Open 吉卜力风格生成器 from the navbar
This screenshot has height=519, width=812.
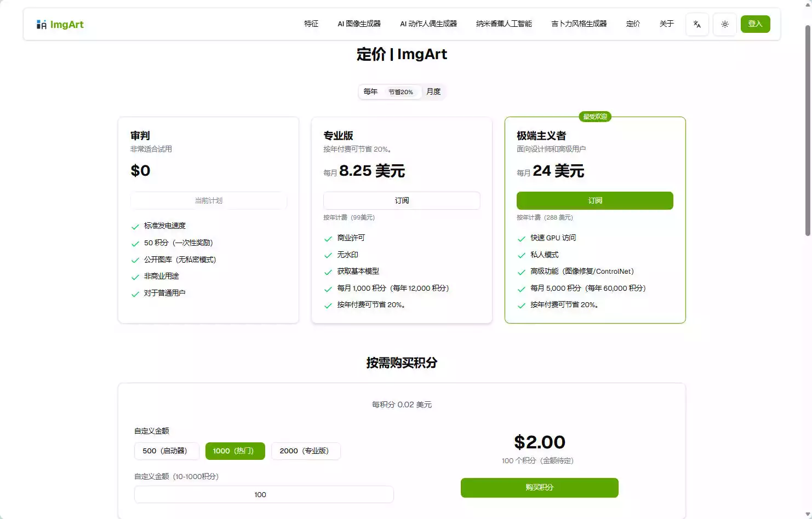tap(579, 24)
